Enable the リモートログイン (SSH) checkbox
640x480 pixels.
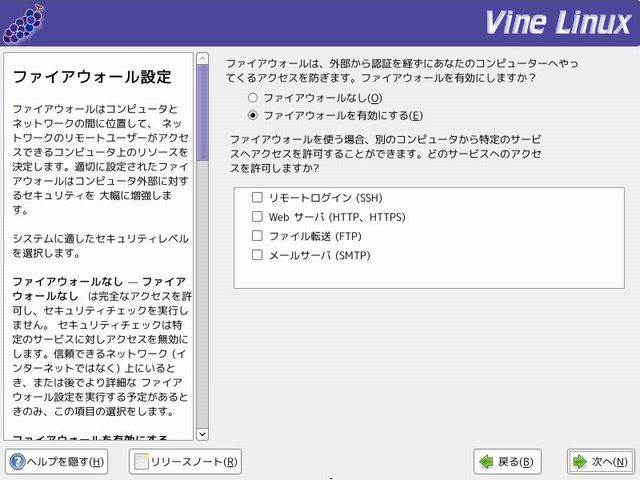[257, 197]
